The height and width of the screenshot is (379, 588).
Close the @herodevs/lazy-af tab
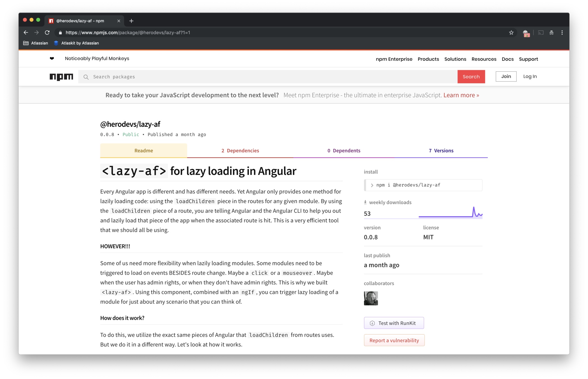point(119,21)
